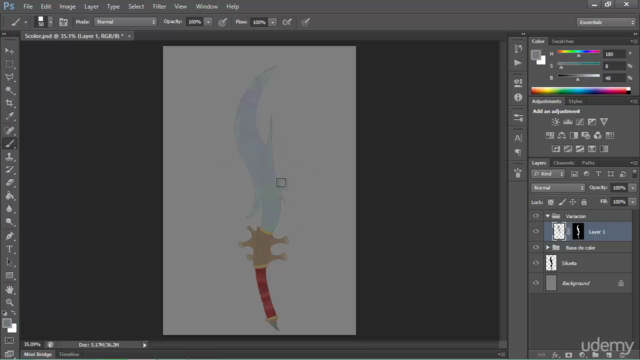This screenshot has width=640, height=360.
Task: Open the layer Opacity dropdown arrow
Action: point(633,188)
